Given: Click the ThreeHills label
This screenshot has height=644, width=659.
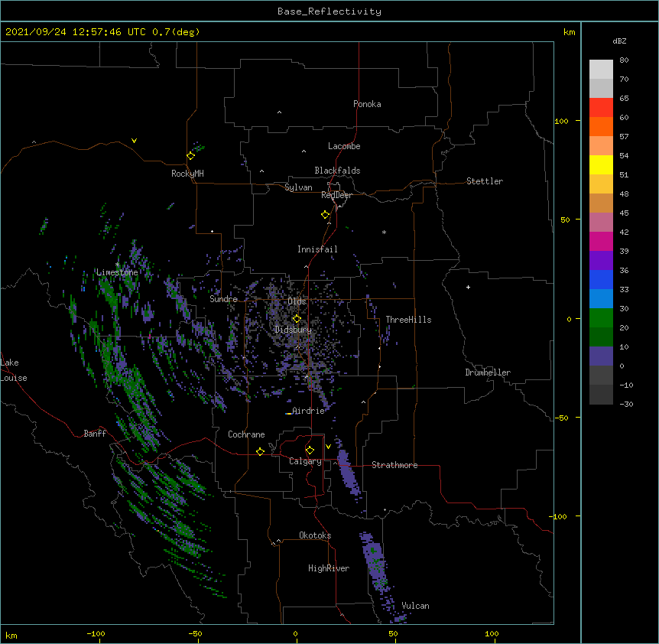Looking at the screenshot, I should [x=408, y=320].
